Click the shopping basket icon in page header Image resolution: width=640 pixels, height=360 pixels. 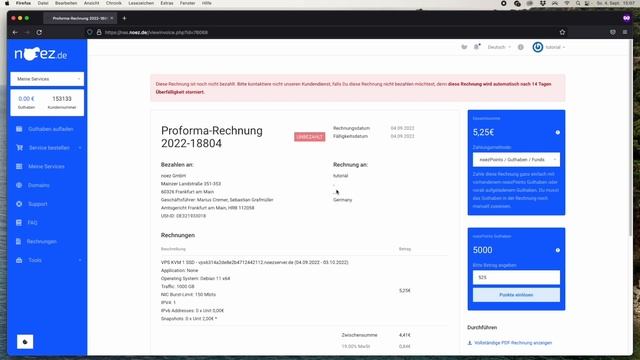pyautogui.click(x=464, y=47)
